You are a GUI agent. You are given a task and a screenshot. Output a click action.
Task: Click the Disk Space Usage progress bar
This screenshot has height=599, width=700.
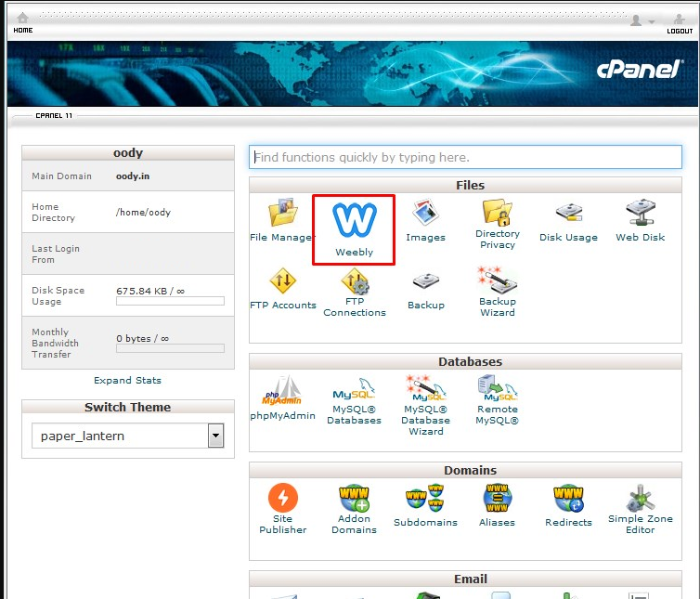point(170,301)
